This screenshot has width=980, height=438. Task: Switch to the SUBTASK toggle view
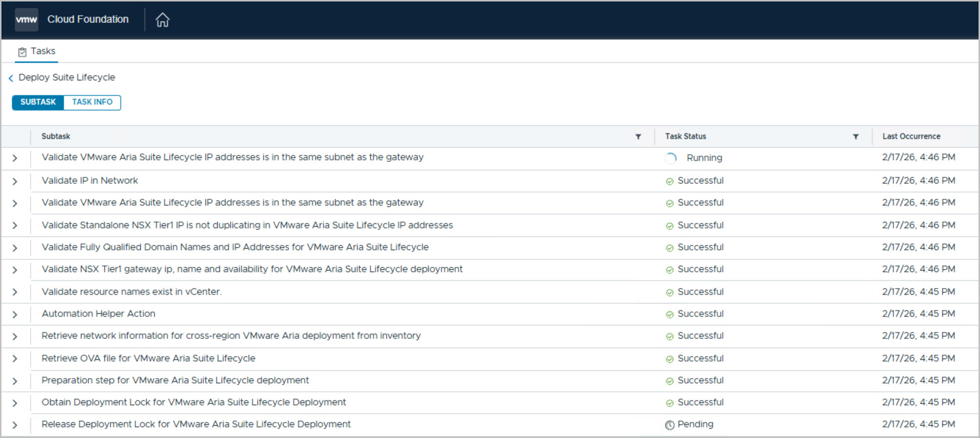click(38, 102)
